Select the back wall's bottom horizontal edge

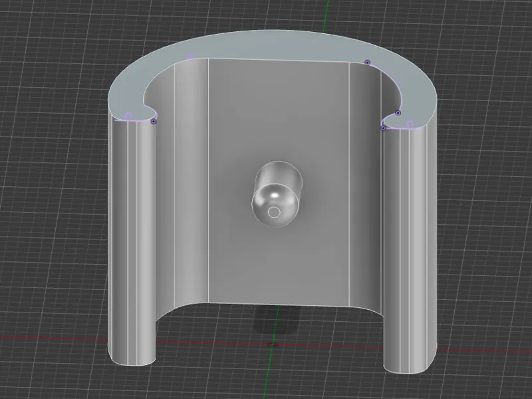[279, 304]
